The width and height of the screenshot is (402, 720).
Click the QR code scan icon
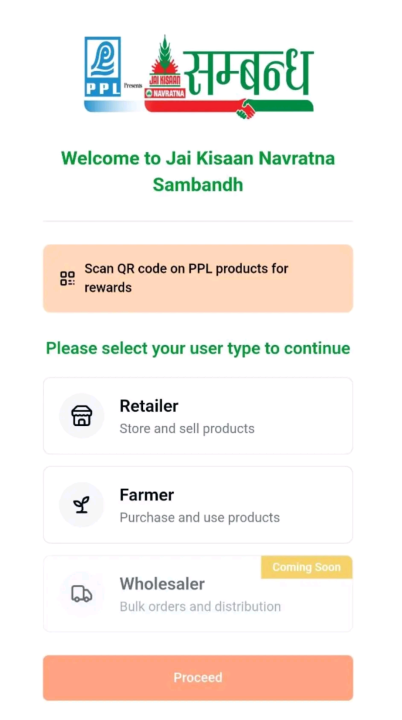coord(68,278)
